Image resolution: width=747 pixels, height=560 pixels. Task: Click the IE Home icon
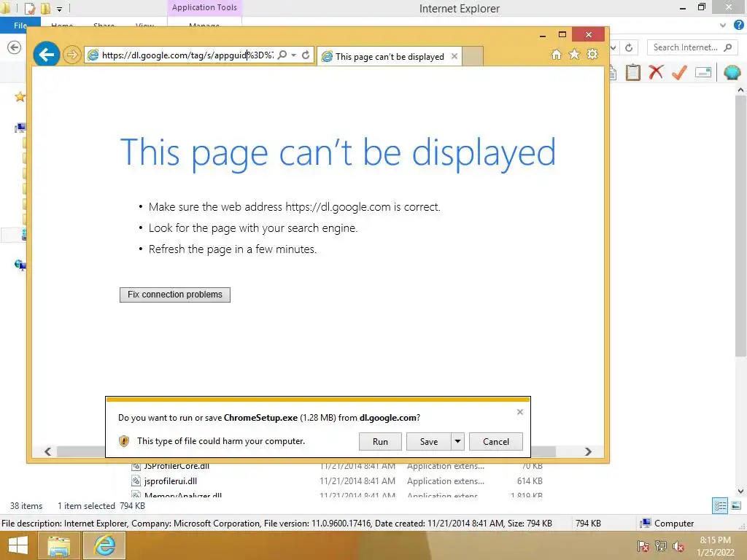click(556, 54)
